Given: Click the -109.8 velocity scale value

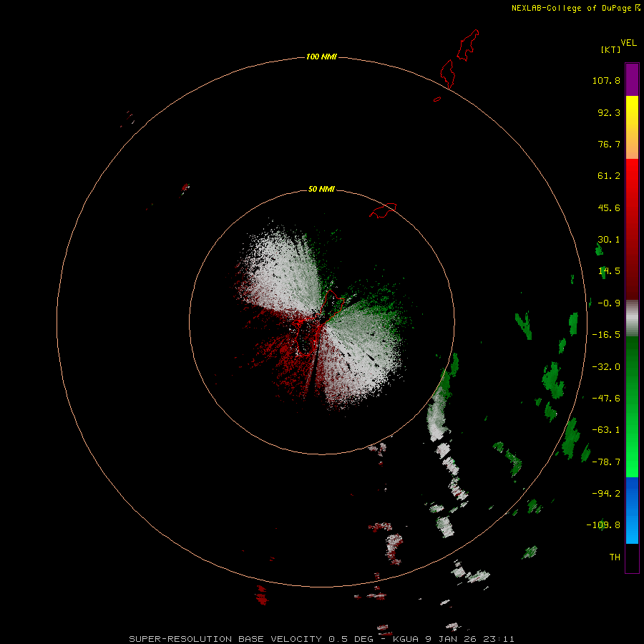Looking at the screenshot, I should 603,525.
